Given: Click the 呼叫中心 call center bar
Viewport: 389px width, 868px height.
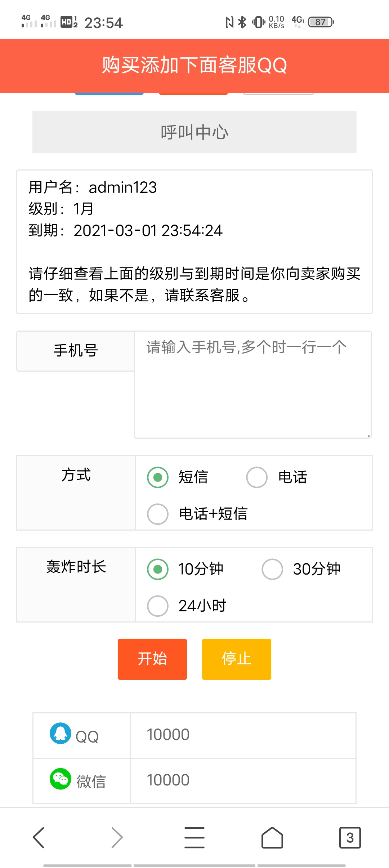Looking at the screenshot, I should click(x=194, y=132).
